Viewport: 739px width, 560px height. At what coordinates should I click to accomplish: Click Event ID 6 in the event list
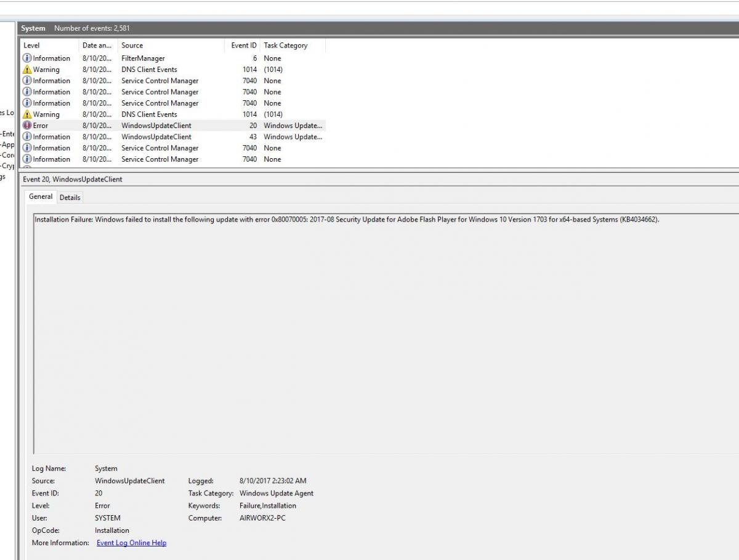coord(255,58)
